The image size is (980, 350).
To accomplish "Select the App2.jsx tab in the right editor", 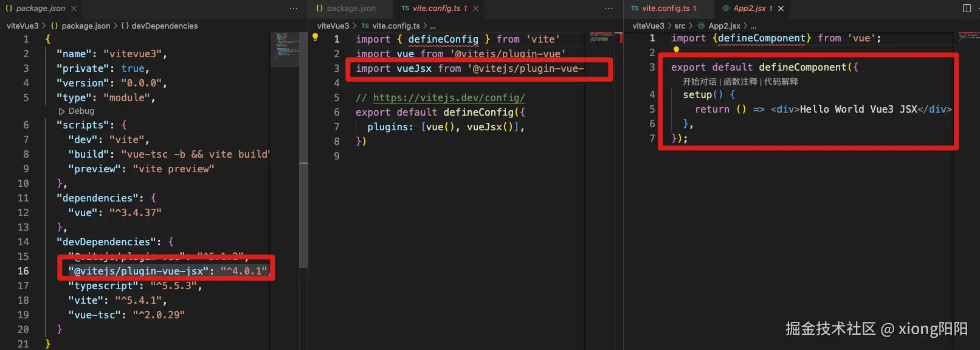I will click(x=749, y=9).
